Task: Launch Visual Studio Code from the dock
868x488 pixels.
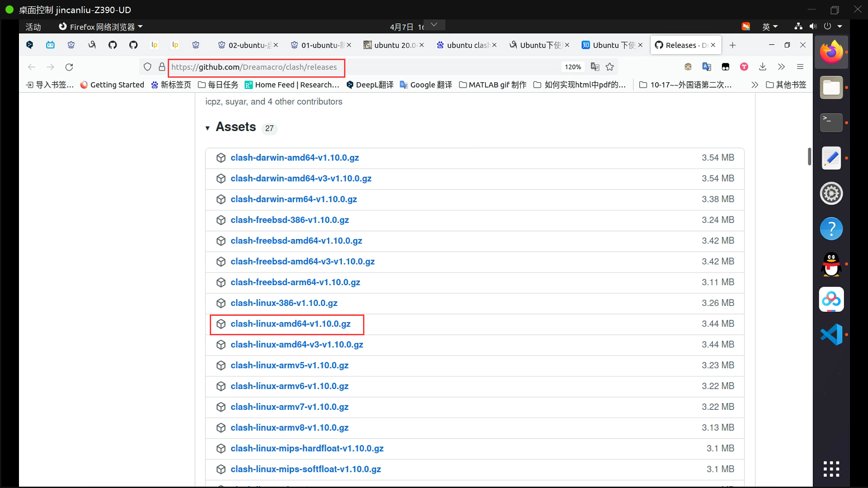Action: tap(831, 334)
